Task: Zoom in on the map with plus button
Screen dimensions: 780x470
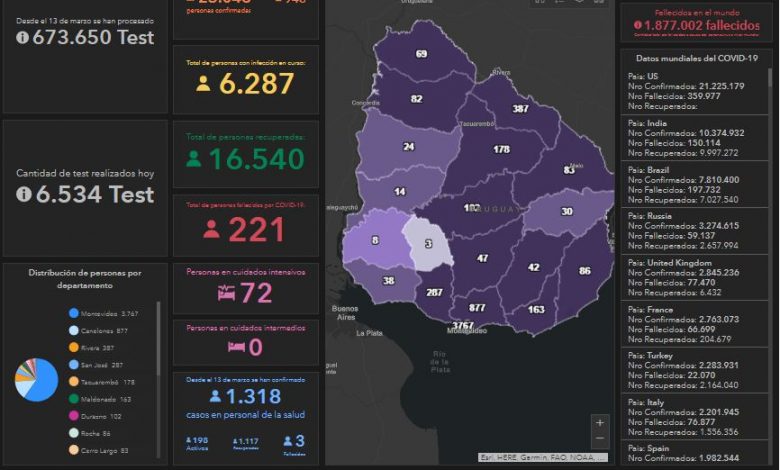Action: coord(599,422)
